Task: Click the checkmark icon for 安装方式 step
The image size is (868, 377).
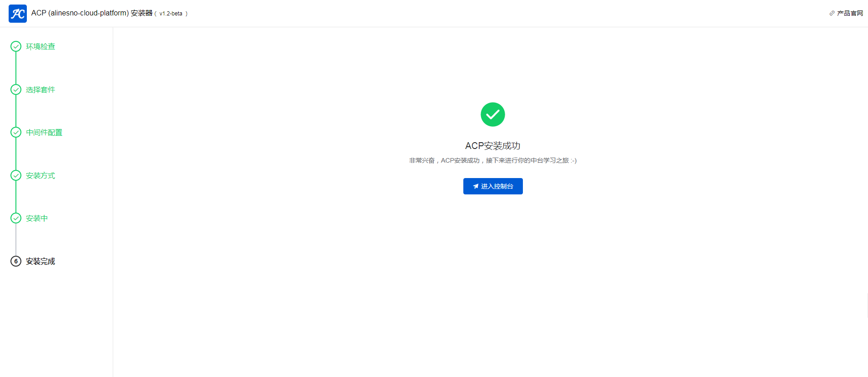Action: [x=16, y=175]
